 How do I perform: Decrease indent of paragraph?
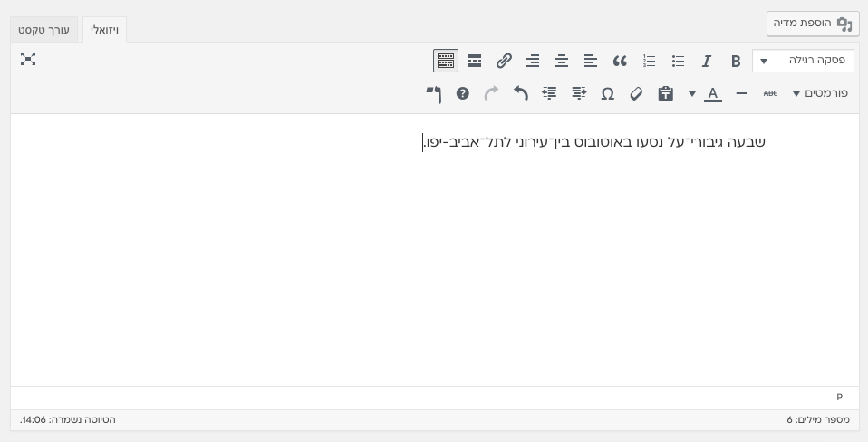pyautogui.click(x=578, y=93)
